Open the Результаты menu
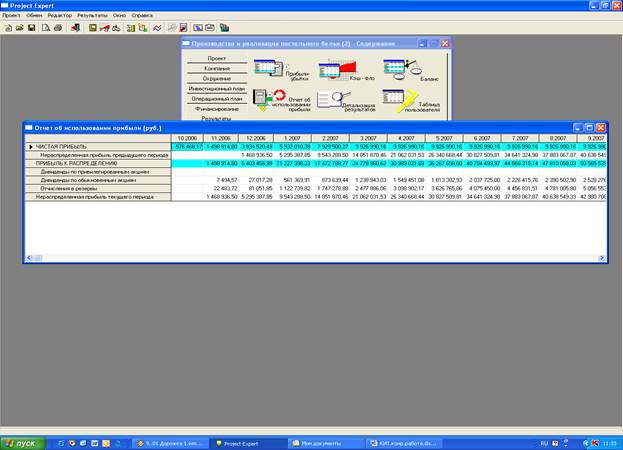The height and width of the screenshot is (450, 623). tap(93, 16)
